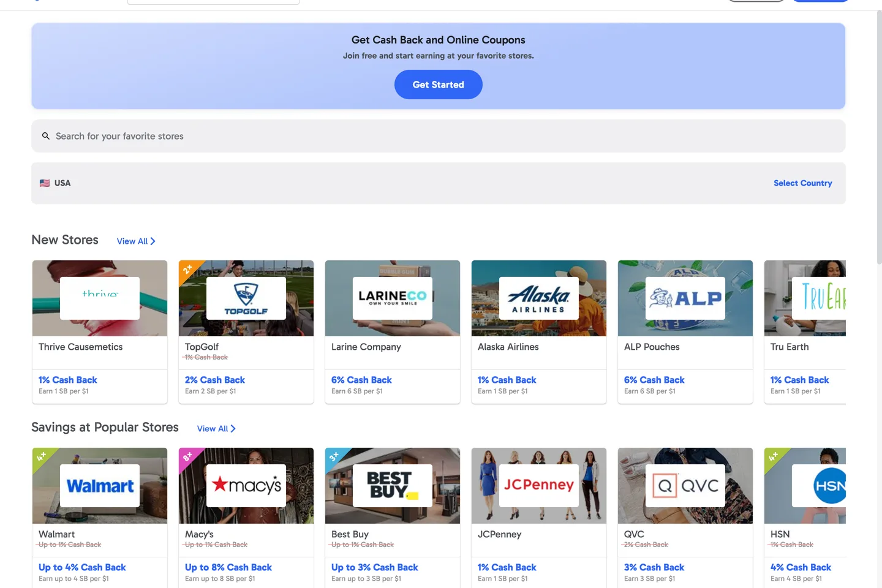The height and width of the screenshot is (588, 882).
Task: Open the QVC logo image
Action: point(685,486)
